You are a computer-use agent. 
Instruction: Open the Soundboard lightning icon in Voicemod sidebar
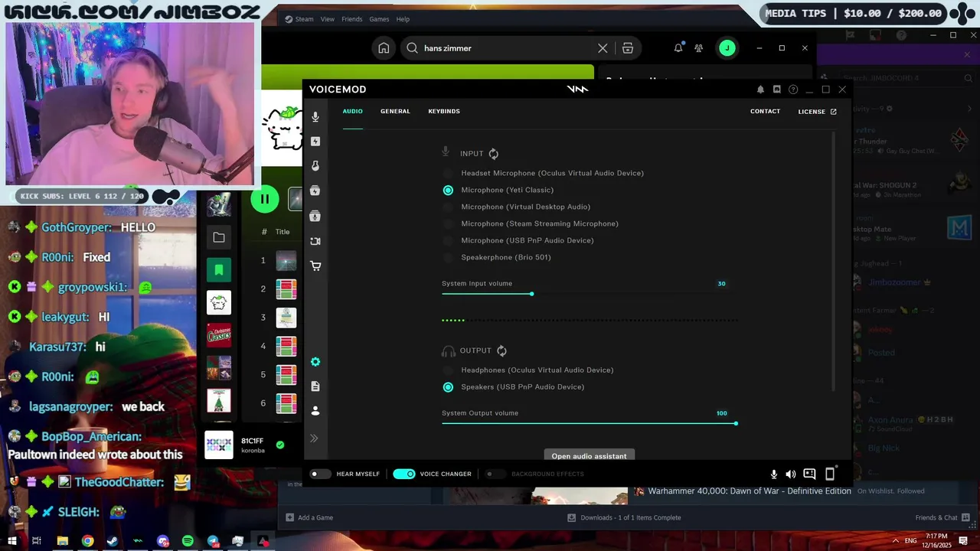(315, 142)
